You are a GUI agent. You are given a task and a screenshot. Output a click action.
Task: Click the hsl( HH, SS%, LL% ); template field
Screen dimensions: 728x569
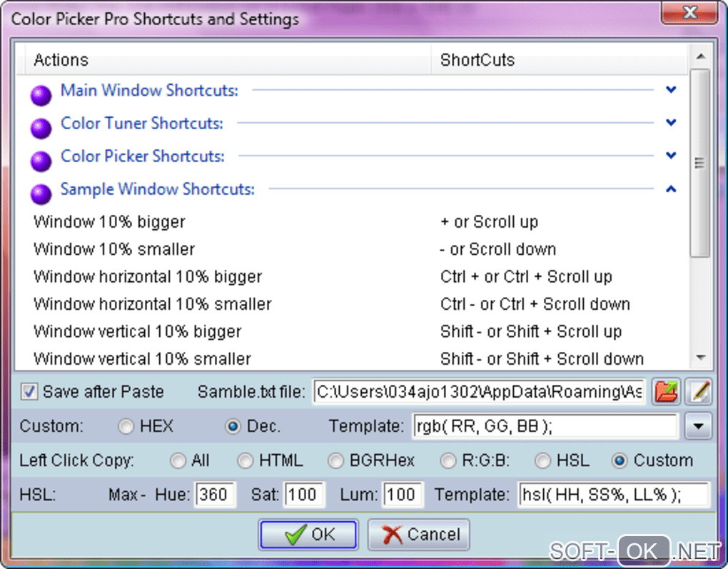614,494
